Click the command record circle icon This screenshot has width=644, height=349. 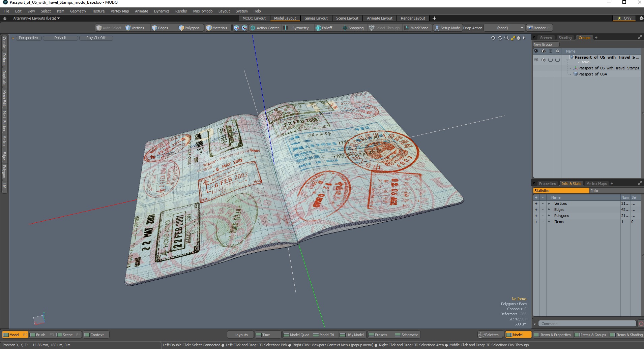641,324
